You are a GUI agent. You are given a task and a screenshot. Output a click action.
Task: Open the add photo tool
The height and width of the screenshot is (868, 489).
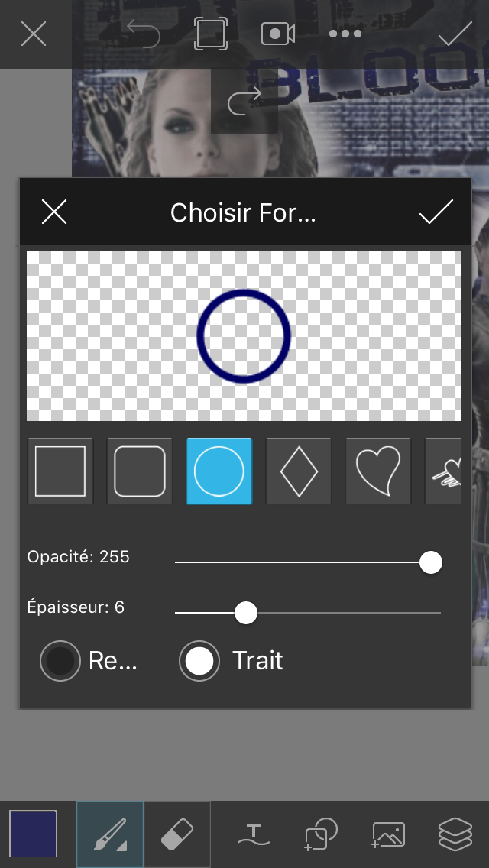(389, 834)
